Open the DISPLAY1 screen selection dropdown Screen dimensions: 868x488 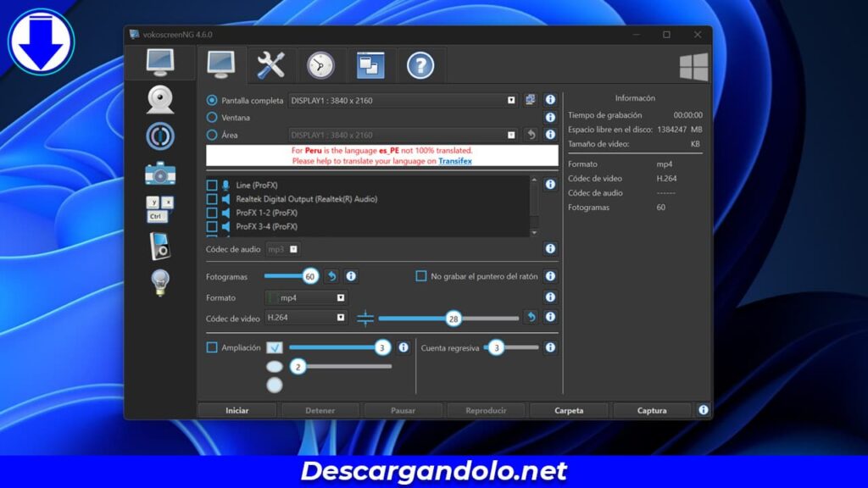512,99
